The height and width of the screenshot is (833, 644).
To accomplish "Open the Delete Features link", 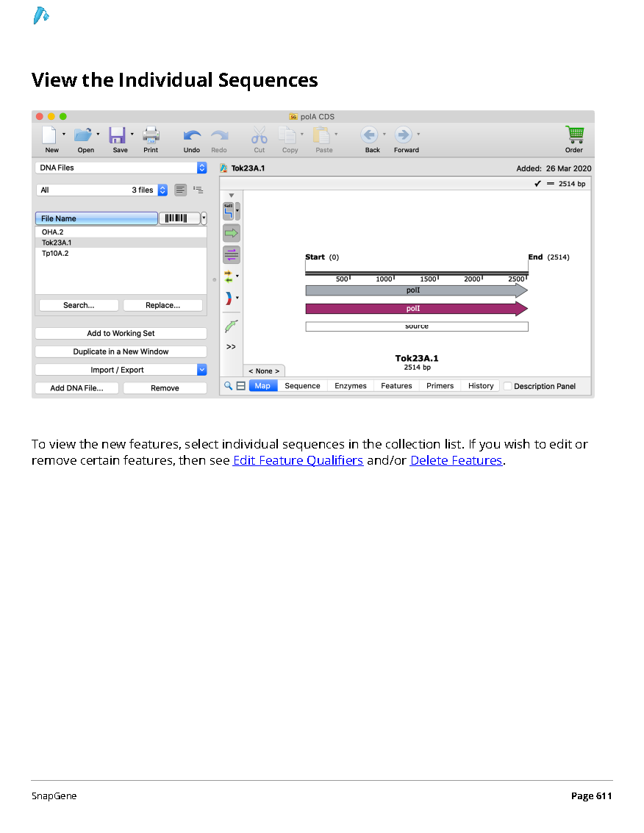I will click(x=456, y=460).
